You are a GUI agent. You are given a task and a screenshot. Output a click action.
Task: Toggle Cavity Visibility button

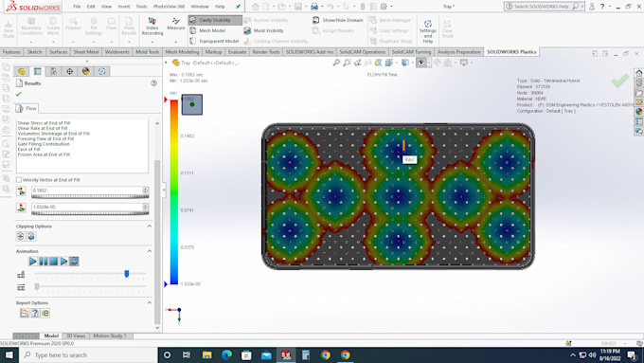click(x=215, y=20)
